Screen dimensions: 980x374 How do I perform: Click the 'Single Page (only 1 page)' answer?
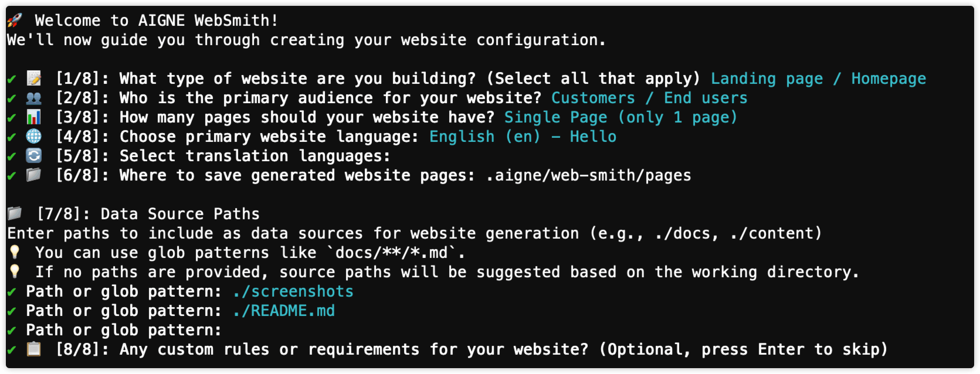click(620, 117)
